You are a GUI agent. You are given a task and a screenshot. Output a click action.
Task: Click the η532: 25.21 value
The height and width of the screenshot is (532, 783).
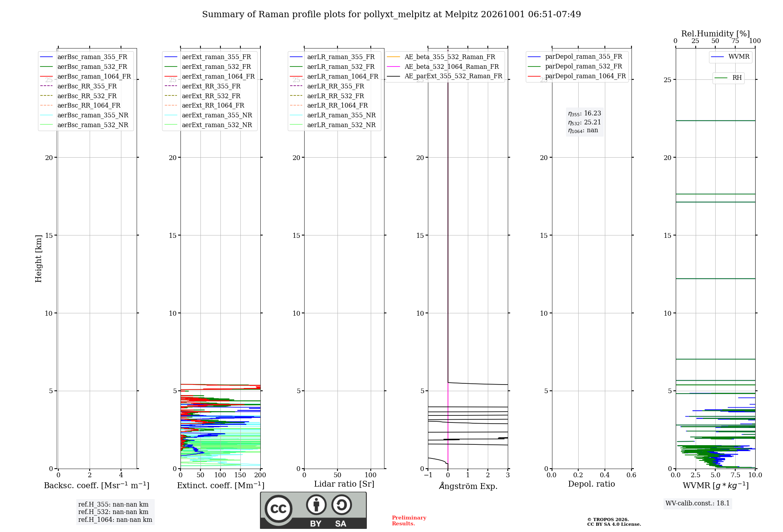point(585,122)
